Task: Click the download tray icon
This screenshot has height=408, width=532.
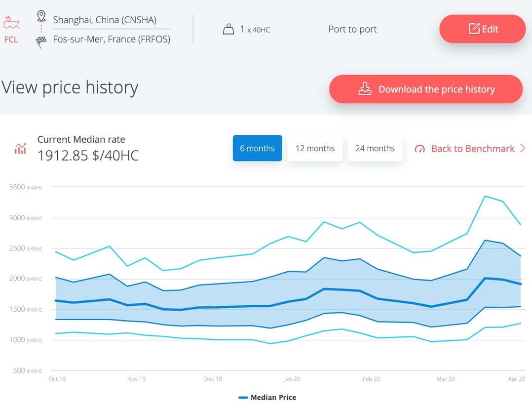Action: [365, 89]
